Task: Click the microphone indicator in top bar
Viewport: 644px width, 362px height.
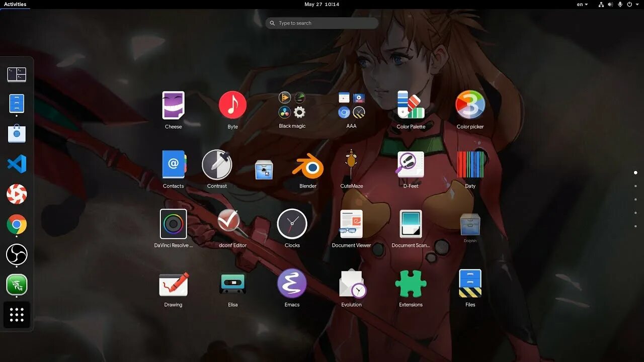Action: point(620,4)
